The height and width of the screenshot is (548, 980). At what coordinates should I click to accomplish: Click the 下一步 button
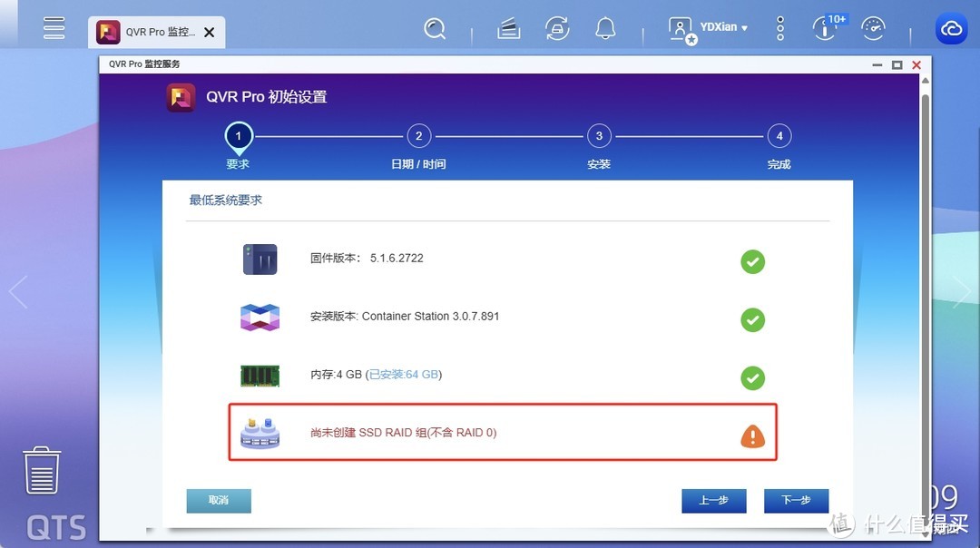[x=796, y=500]
